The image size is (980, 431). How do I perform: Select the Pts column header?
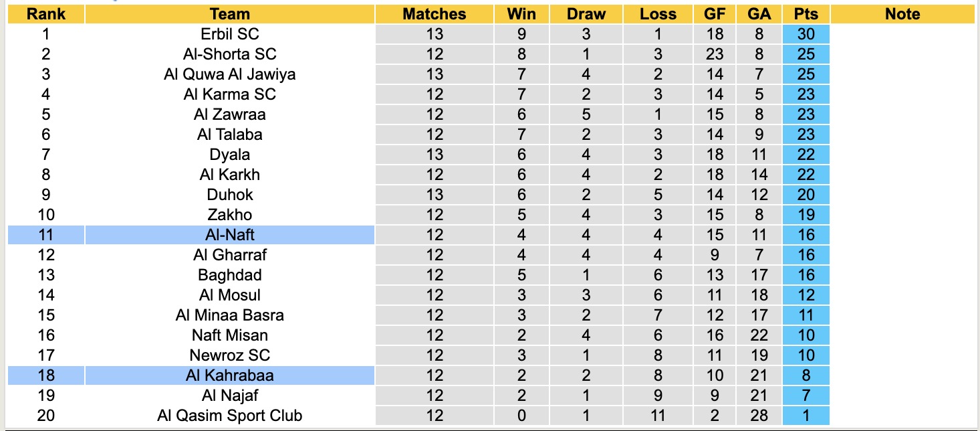[x=806, y=14]
